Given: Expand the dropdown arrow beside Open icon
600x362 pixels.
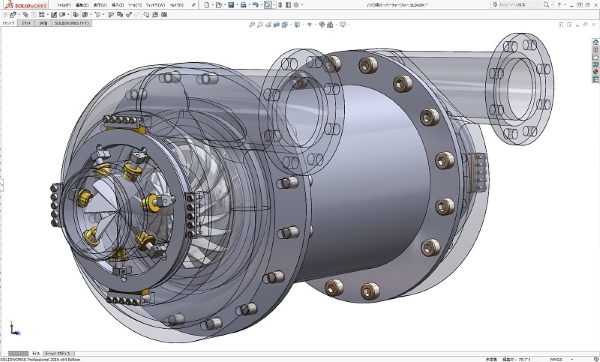Looking at the screenshot, I should click(224, 5).
